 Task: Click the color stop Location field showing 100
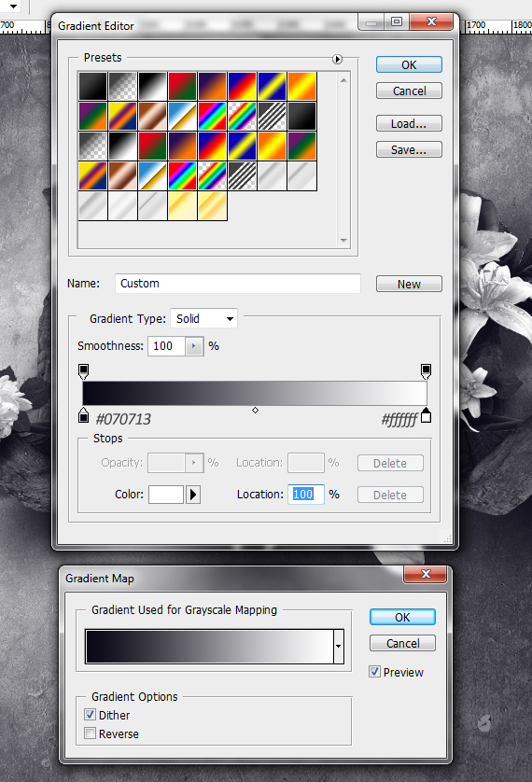click(x=305, y=495)
